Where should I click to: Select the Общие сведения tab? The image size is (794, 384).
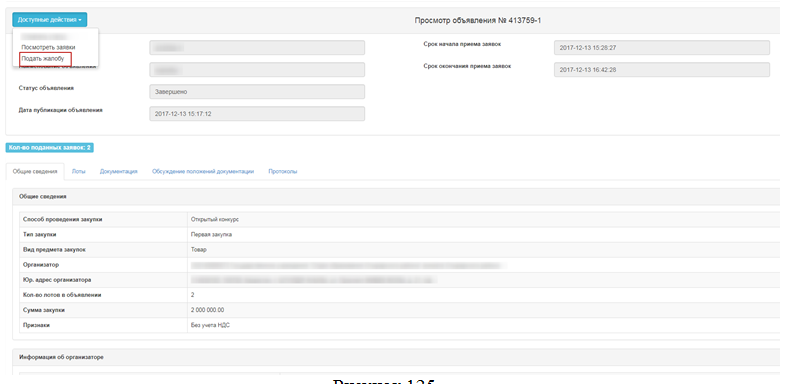coord(34,171)
